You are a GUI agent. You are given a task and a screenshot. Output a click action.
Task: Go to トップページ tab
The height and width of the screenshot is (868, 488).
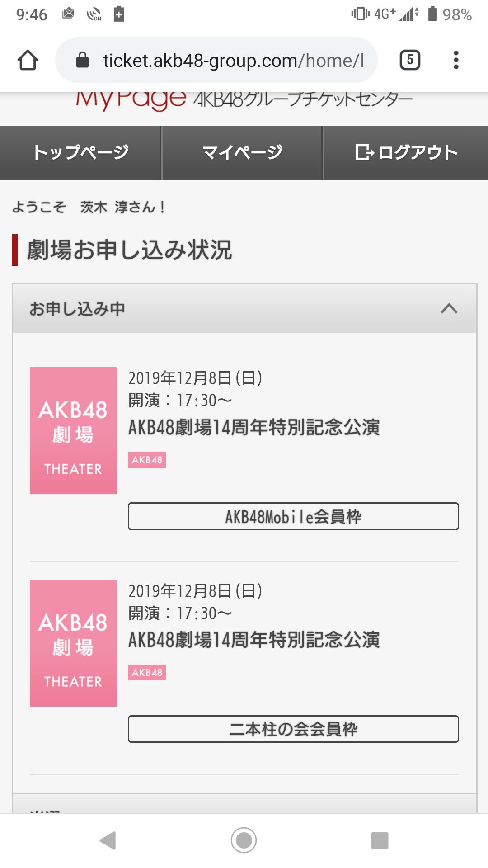80,153
